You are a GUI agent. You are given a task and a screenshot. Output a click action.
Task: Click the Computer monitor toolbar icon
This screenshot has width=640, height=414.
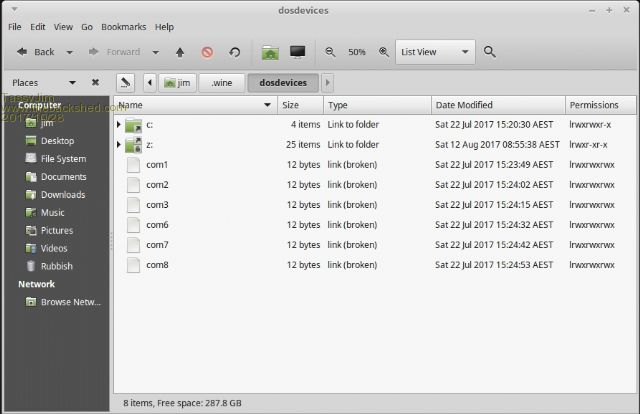click(x=297, y=52)
